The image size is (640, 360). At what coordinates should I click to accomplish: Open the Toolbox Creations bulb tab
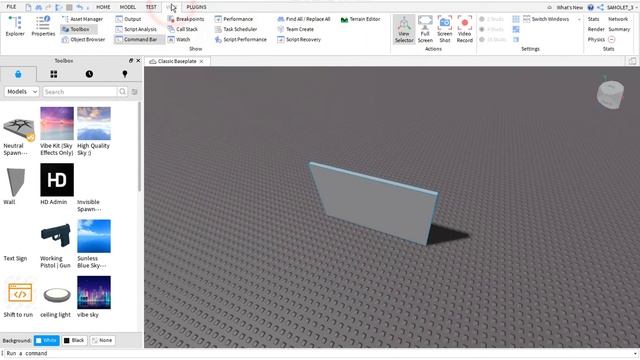click(124, 74)
